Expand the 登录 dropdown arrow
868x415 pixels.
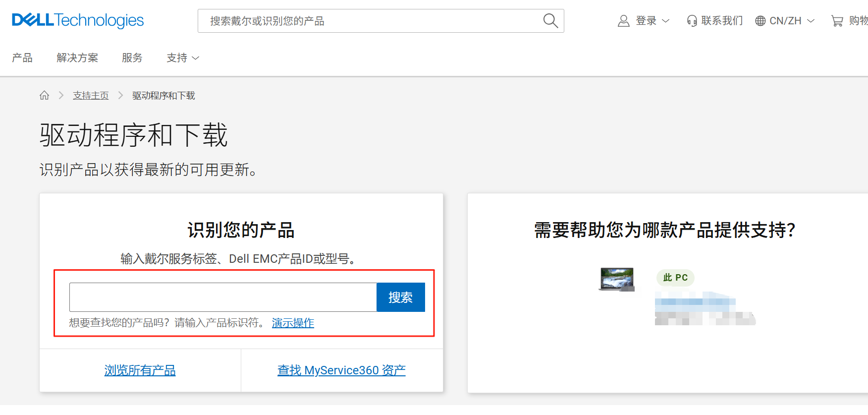point(665,21)
